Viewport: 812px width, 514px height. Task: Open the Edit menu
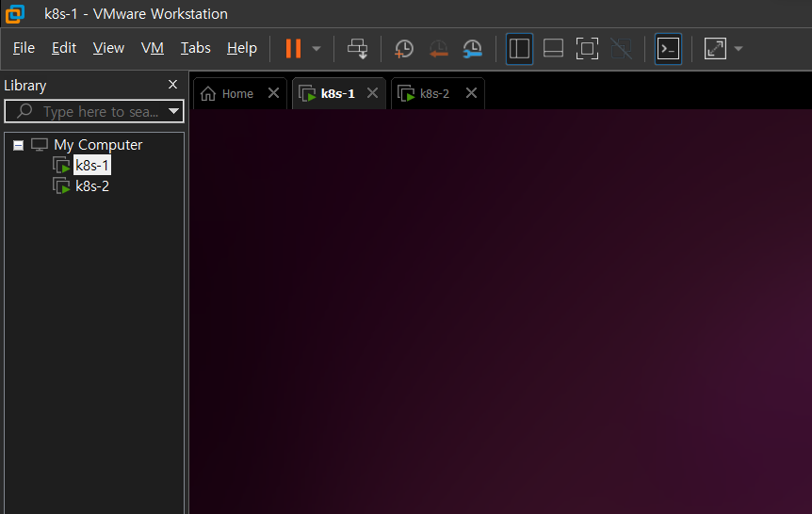(64, 48)
